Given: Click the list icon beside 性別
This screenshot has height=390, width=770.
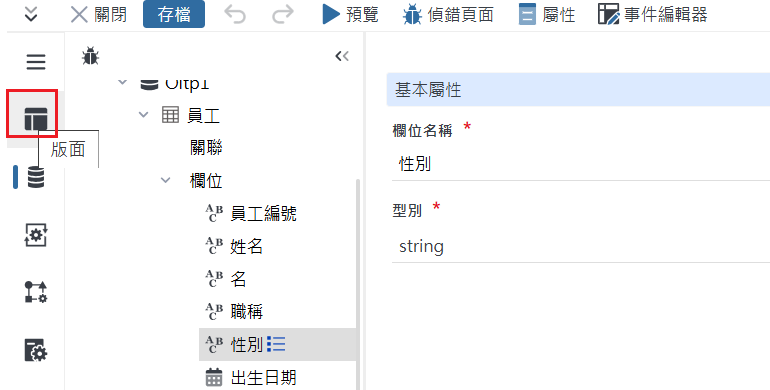Looking at the screenshot, I should click(276, 344).
